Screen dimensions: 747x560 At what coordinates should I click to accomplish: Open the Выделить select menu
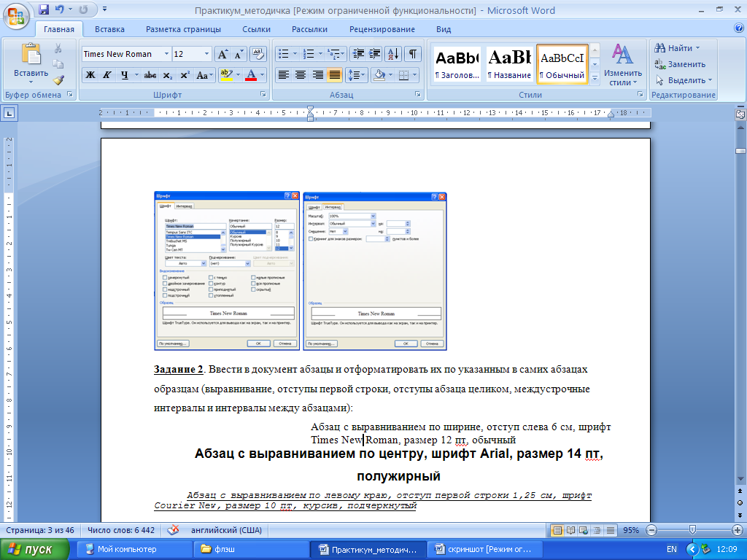(683, 80)
